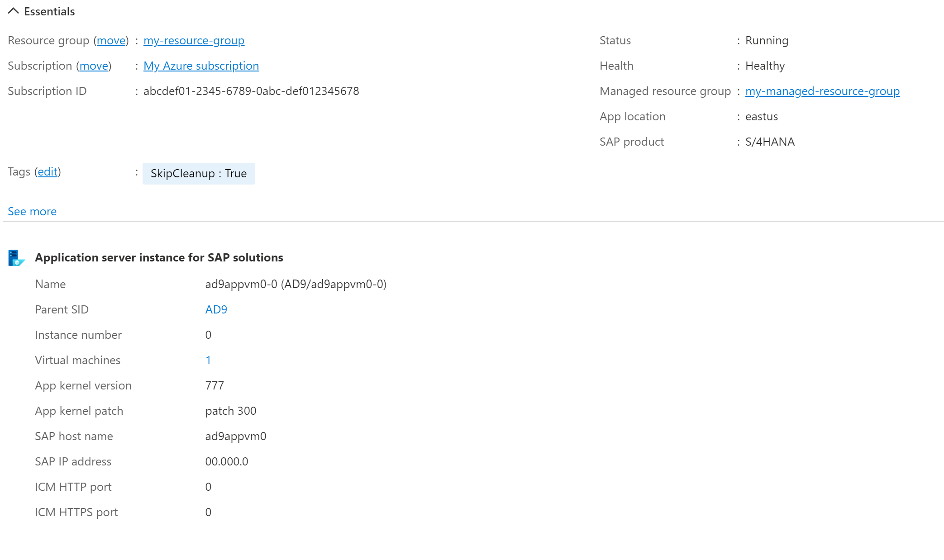
Task: Click the App location eastus value
Action: (761, 116)
